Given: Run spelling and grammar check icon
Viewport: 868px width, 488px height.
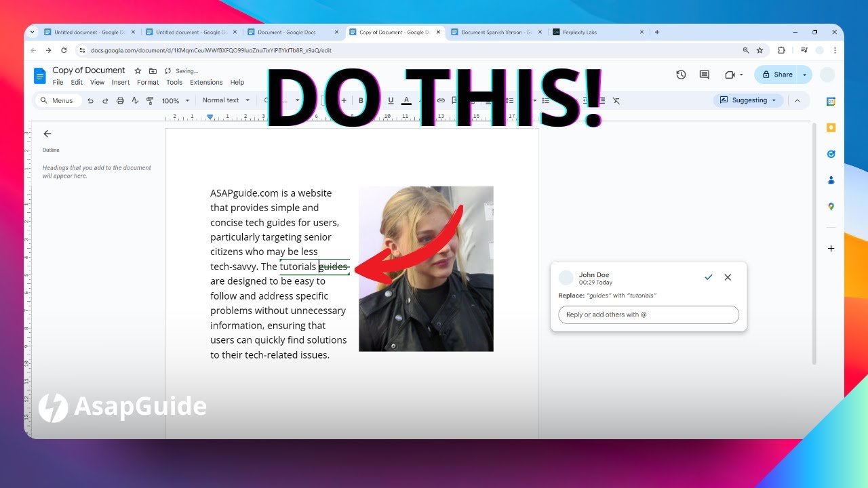Looking at the screenshot, I should pyautogui.click(x=135, y=100).
